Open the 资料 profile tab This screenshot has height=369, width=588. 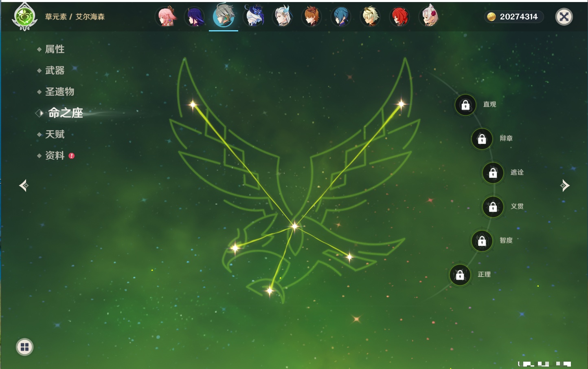pyautogui.click(x=55, y=155)
